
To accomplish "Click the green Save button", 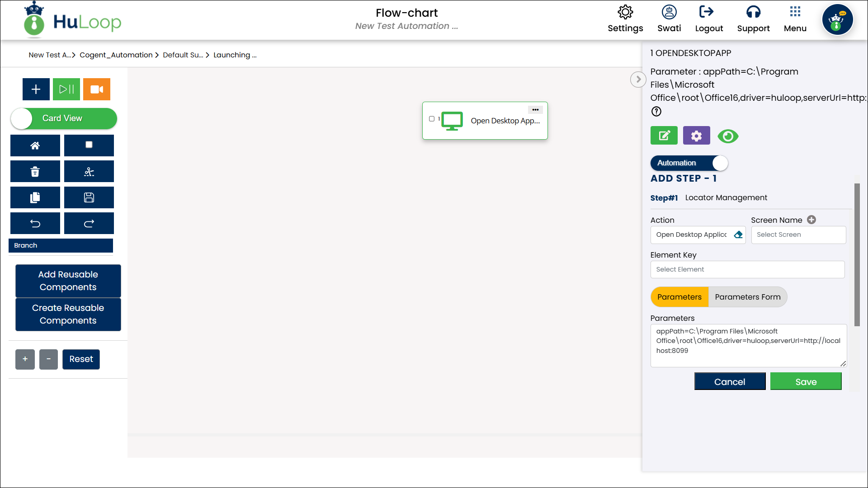I will (806, 382).
